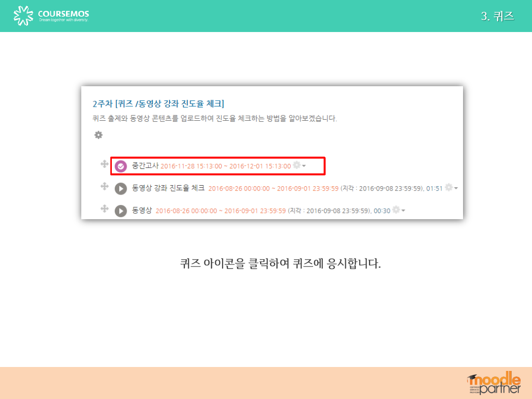Click the edit gear icon for 중간고사
The width and height of the screenshot is (532, 399).
pos(297,165)
